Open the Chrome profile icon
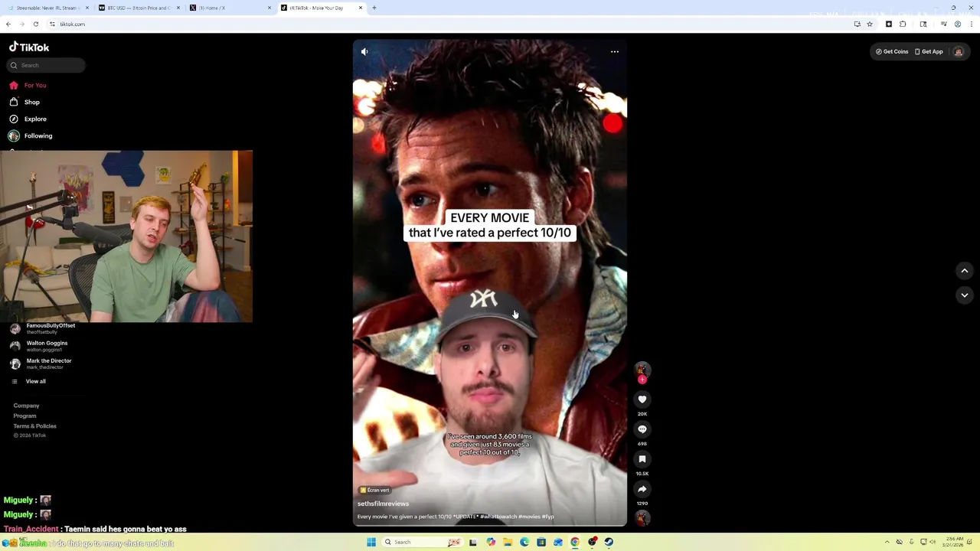 958,24
